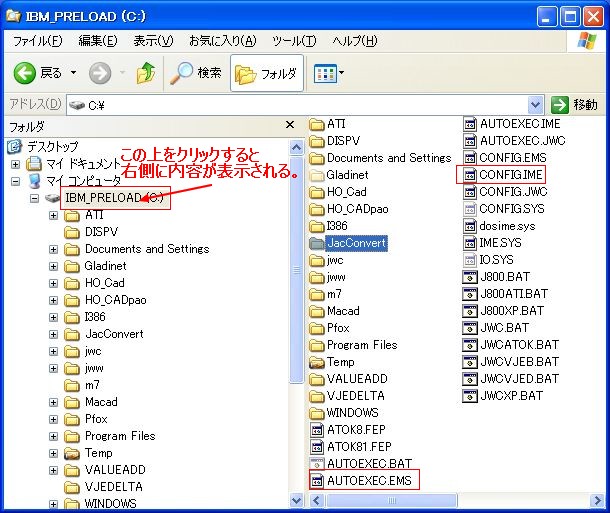Select the JWCXP.BAT file
Screen dimensions: 610x513
click(511, 396)
